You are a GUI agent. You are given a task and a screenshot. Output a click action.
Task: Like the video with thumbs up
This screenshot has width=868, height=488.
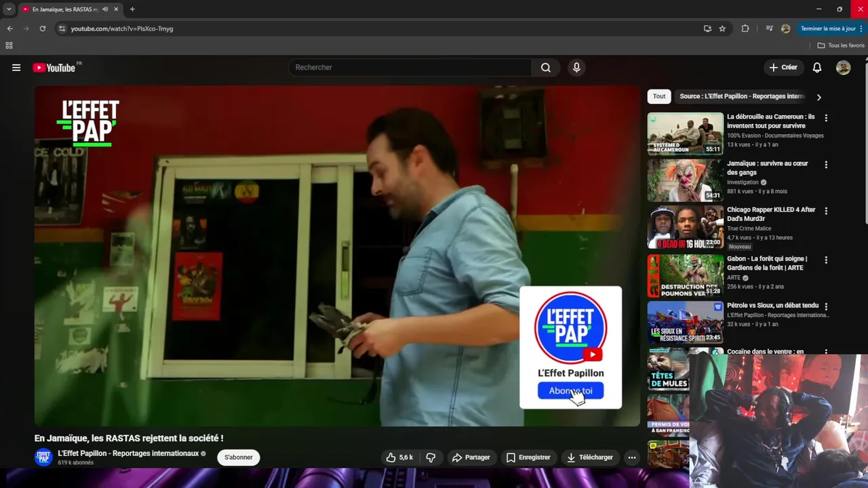(399, 457)
